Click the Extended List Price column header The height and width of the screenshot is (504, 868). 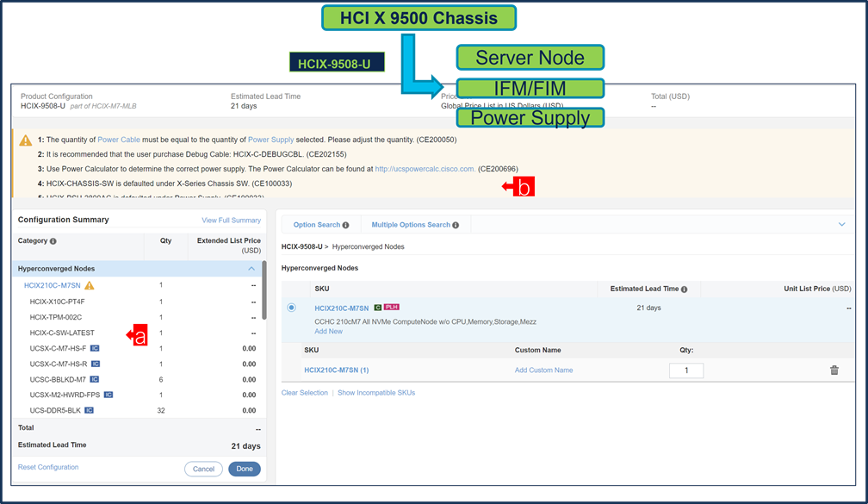pyautogui.click(x=229, y=246)
